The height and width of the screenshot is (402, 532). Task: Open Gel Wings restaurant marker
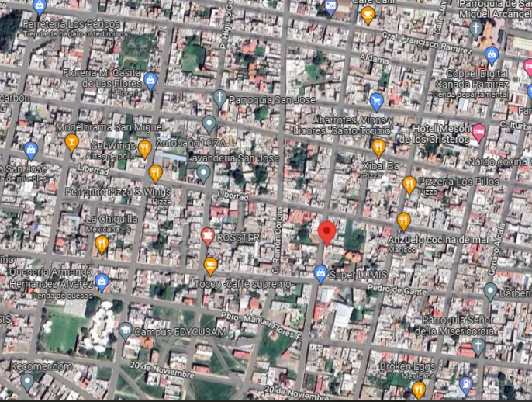point(144,149)
